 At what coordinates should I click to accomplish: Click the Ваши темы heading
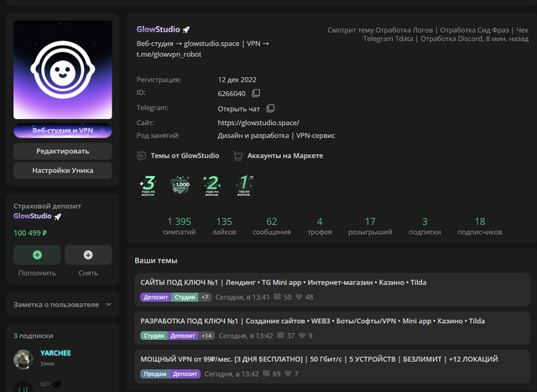click(156, 260)
